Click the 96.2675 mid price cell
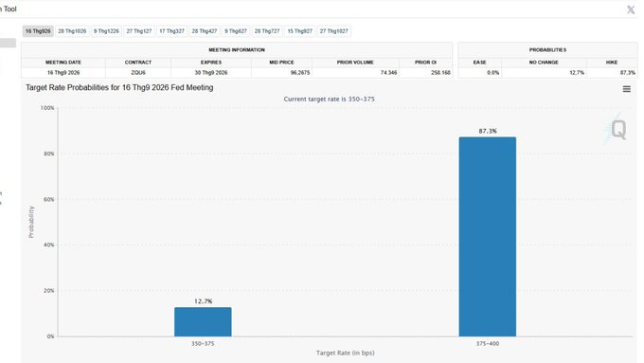The width and height of the screenshot is (644, 363). point(282,73)
